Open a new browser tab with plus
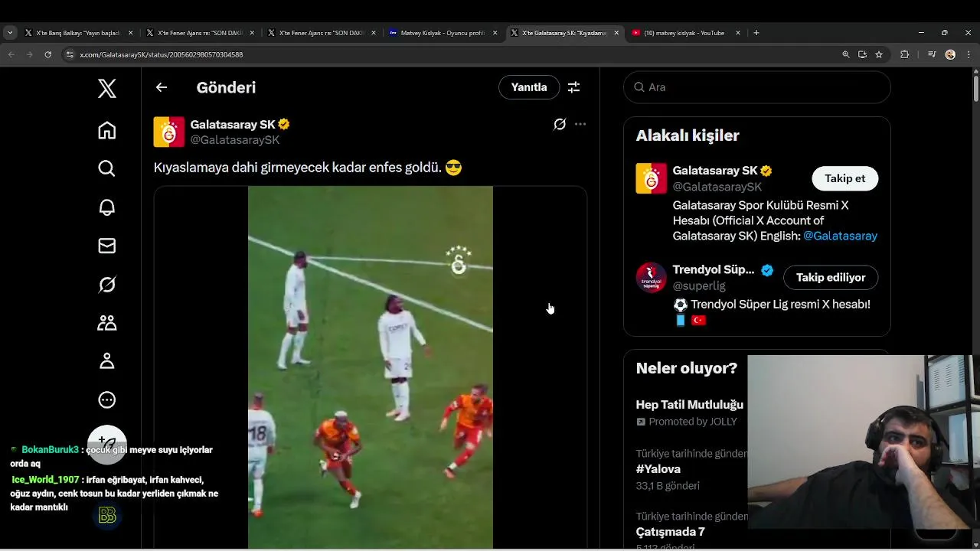 [756, 33]
